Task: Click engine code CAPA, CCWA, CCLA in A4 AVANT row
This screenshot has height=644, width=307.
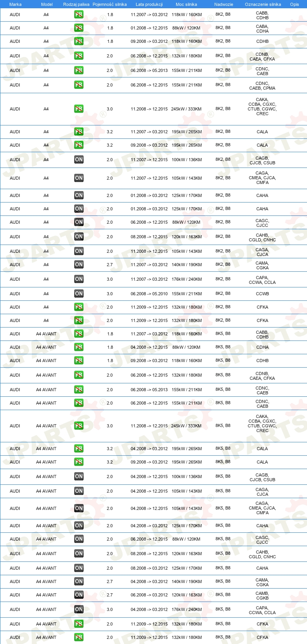Action: pos(262,610)
